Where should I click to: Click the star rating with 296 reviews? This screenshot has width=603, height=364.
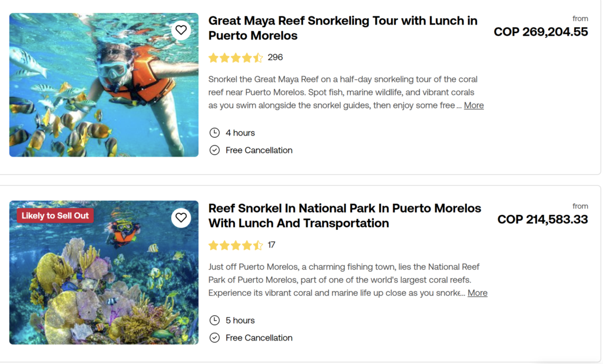pos(236,58)
